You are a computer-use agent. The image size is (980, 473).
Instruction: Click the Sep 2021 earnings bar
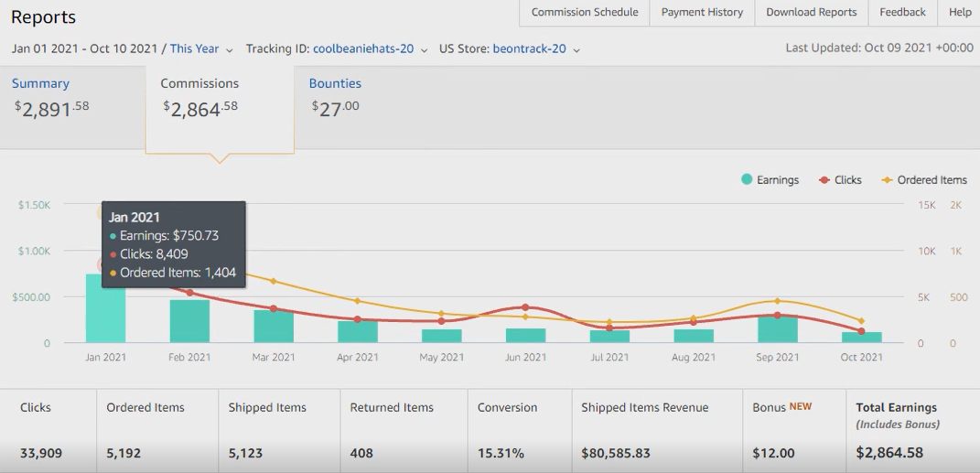coord(778,329)
